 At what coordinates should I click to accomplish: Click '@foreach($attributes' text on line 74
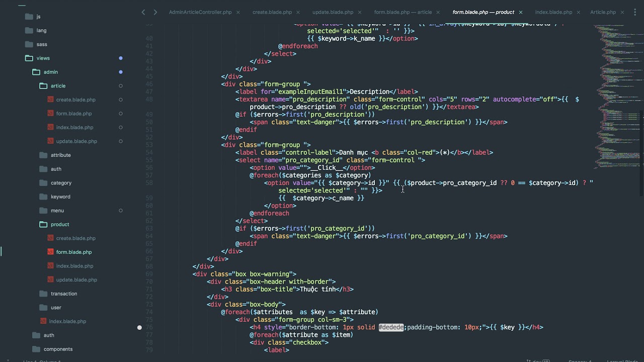[257, 312]
